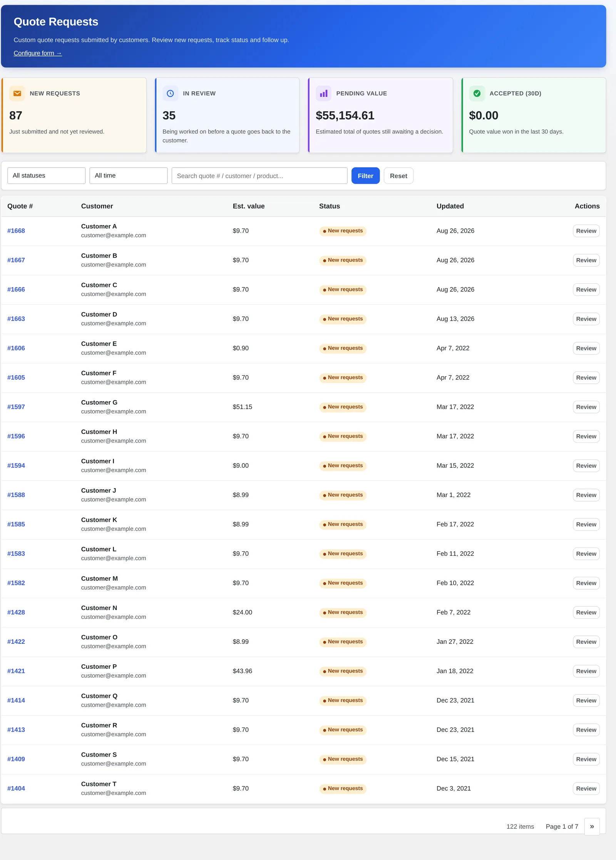
Task: Review the quote for Customer G
Action: (x=586, y=407)
